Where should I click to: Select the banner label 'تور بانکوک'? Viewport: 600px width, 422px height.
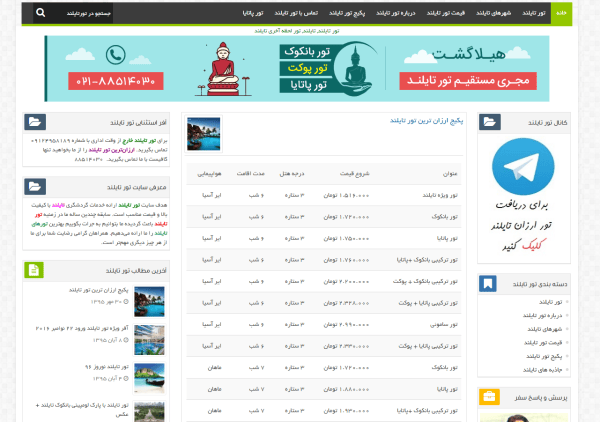tap(307, 52)
